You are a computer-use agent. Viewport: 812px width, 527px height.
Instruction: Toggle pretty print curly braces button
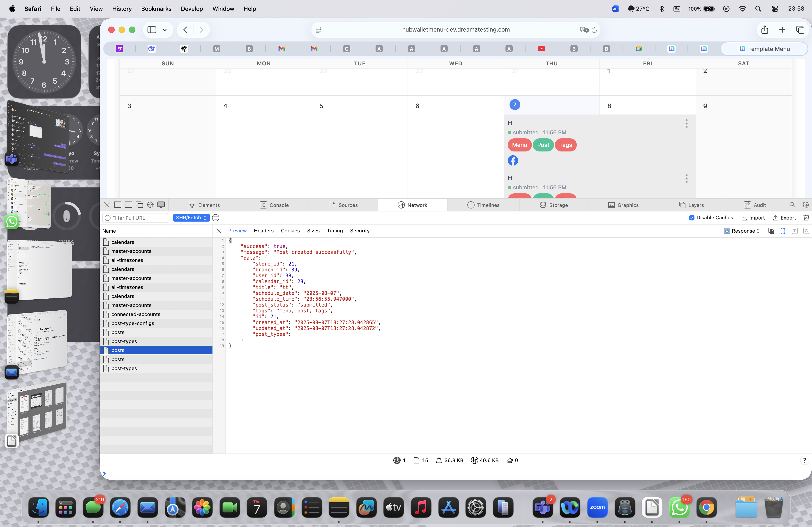coord(783,231)
